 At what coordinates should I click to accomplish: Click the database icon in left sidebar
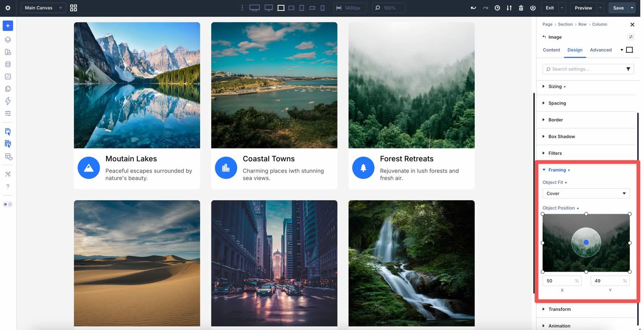tap(8, 64)
